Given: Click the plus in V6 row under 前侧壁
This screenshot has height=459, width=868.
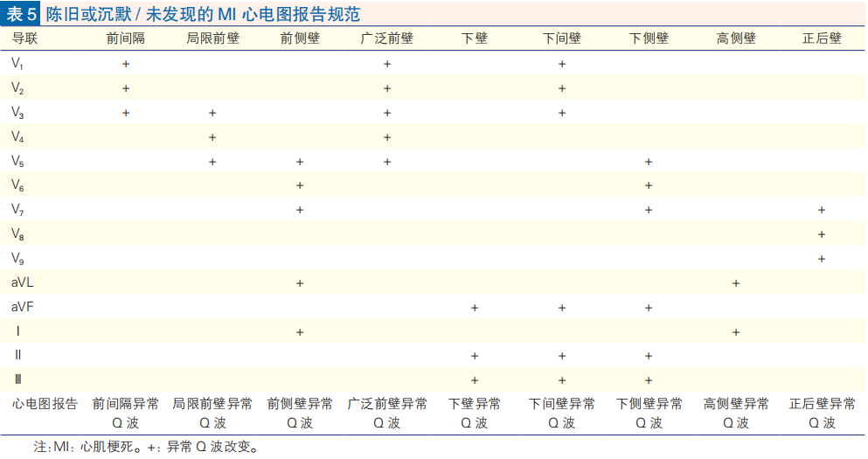Looking at the screenshot, I should pyautogui.click(x=299, y=185).
